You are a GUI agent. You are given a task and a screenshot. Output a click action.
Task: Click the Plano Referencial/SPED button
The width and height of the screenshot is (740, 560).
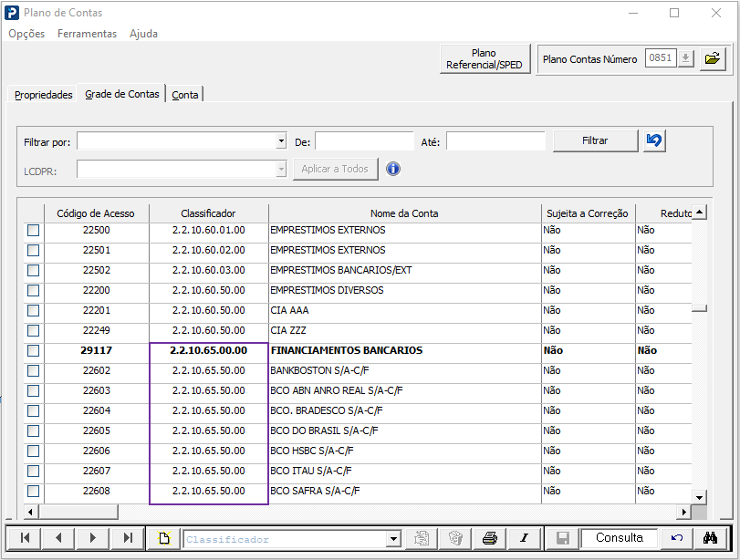click(485, 59)
